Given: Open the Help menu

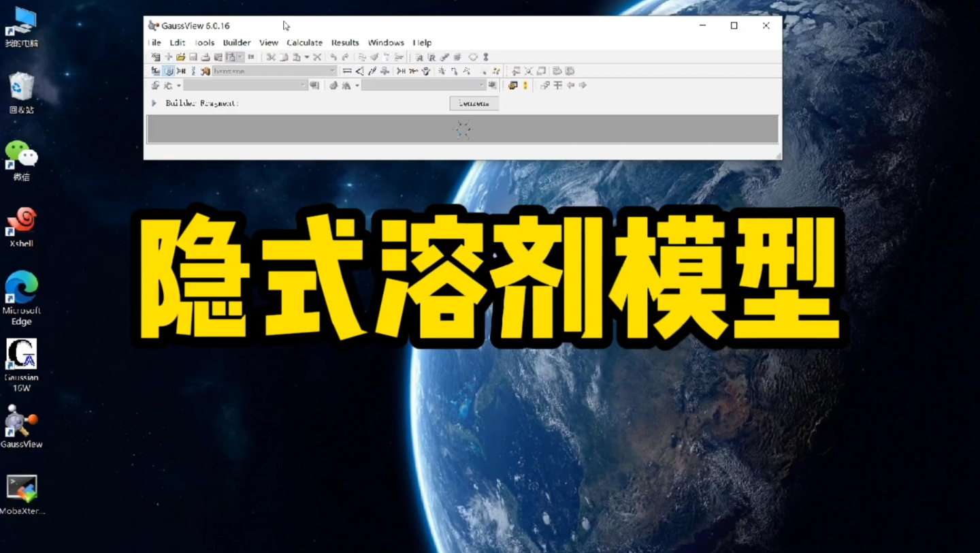Looking at the screenshot, I should click(x=422, y=42).
